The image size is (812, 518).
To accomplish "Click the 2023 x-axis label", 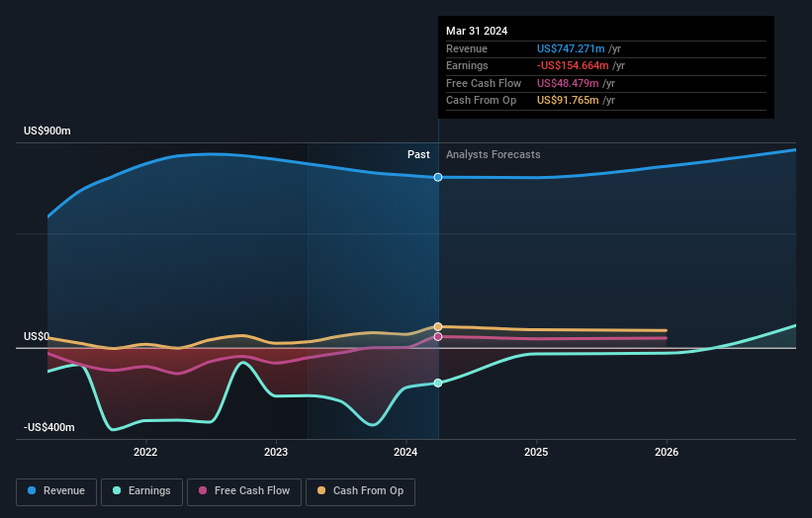I will [x=276, y=453].
